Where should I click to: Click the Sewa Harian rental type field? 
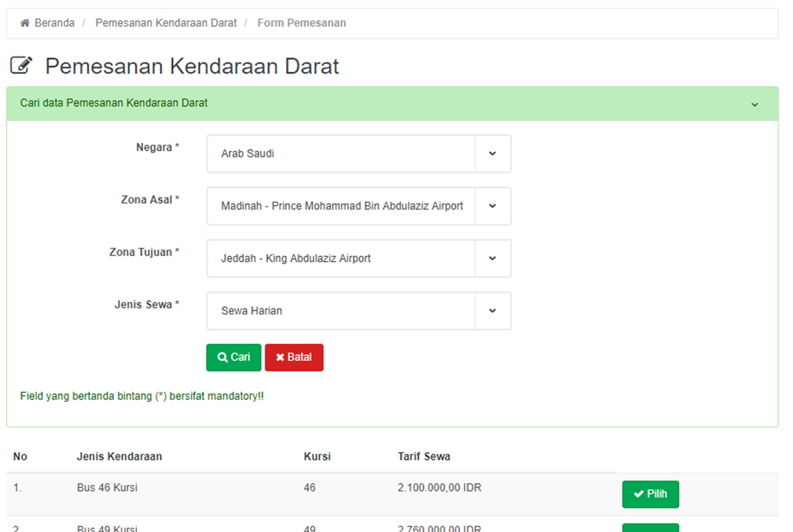point(341,311)
